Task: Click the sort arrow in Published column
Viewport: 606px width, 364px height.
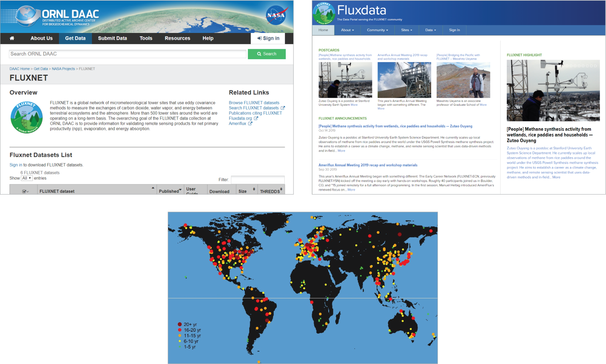Action: click(x=180, y=190)
